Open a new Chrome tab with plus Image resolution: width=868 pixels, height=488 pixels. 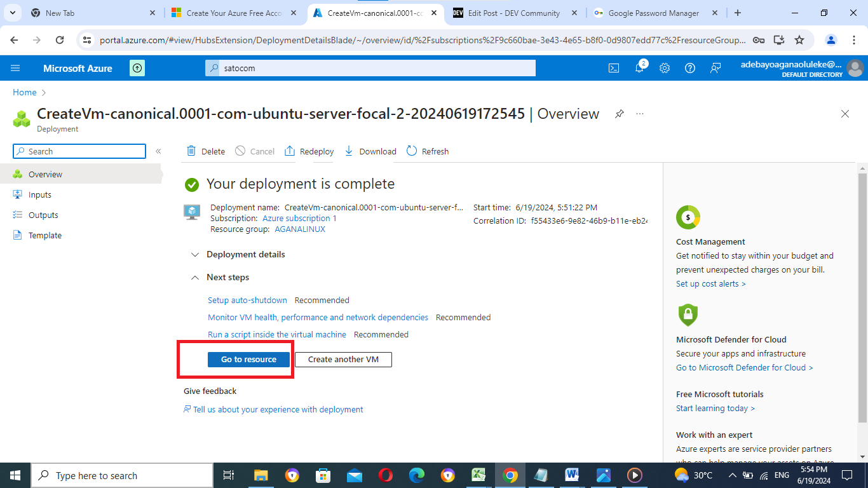click(x=738, y=13)
